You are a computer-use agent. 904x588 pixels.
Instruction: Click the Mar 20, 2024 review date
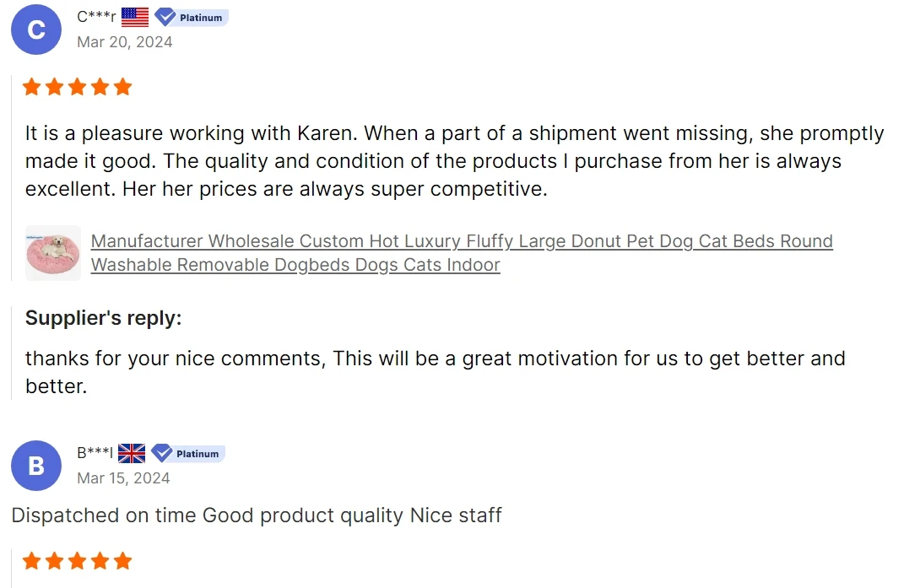[x=124, y=41]
